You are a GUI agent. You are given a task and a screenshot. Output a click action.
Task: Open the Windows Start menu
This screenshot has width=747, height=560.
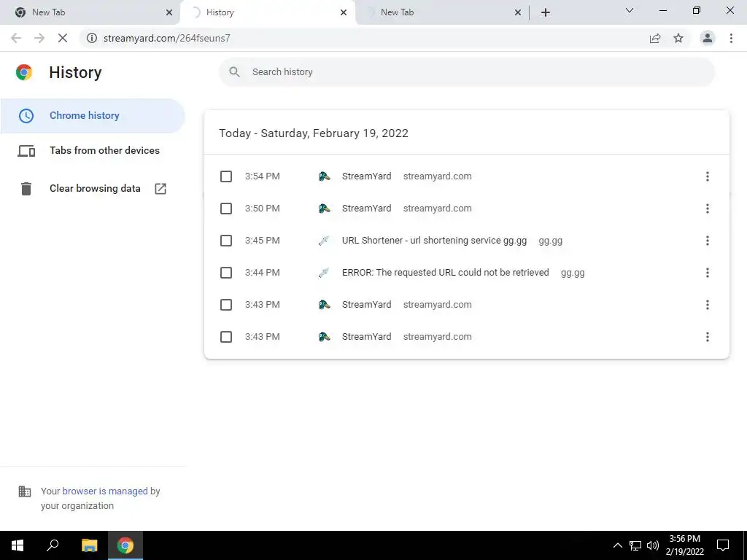pos(18,545)
